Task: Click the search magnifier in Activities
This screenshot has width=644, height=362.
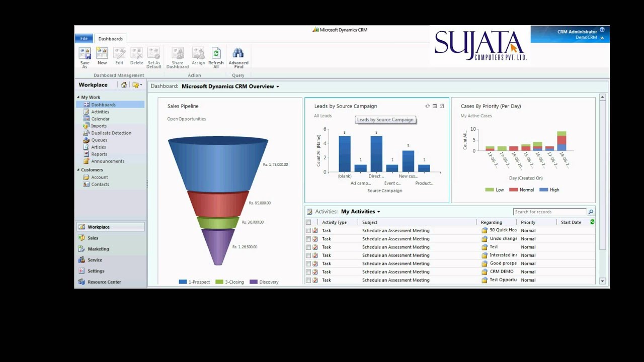Action: pos(591,212)
